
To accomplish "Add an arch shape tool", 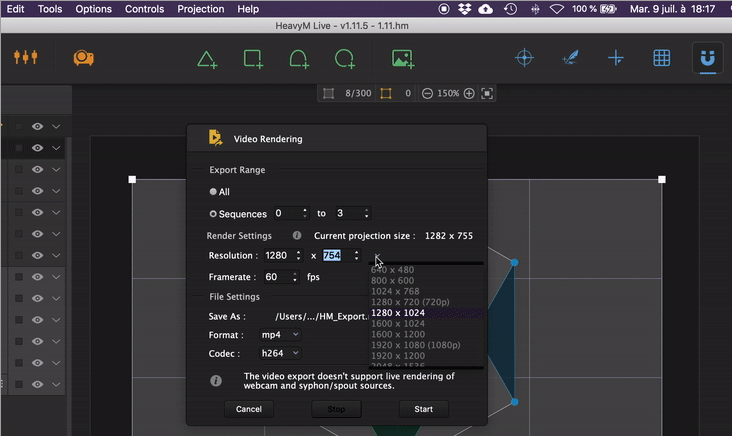I will click(x=299, y=59).
